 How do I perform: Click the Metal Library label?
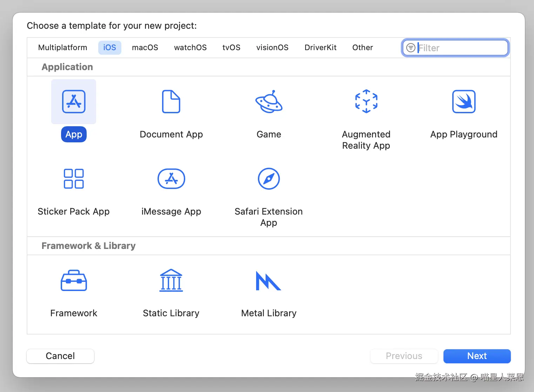coord(269,313)
